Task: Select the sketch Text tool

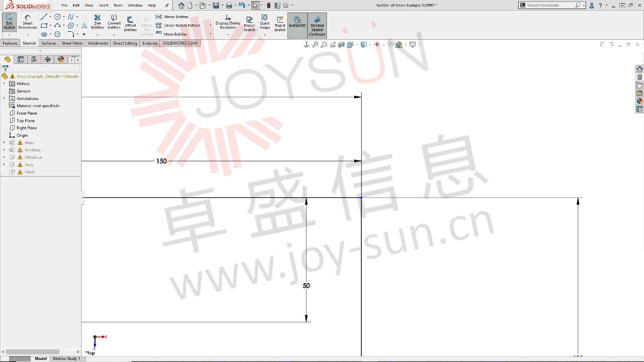Action: point(84,26)
